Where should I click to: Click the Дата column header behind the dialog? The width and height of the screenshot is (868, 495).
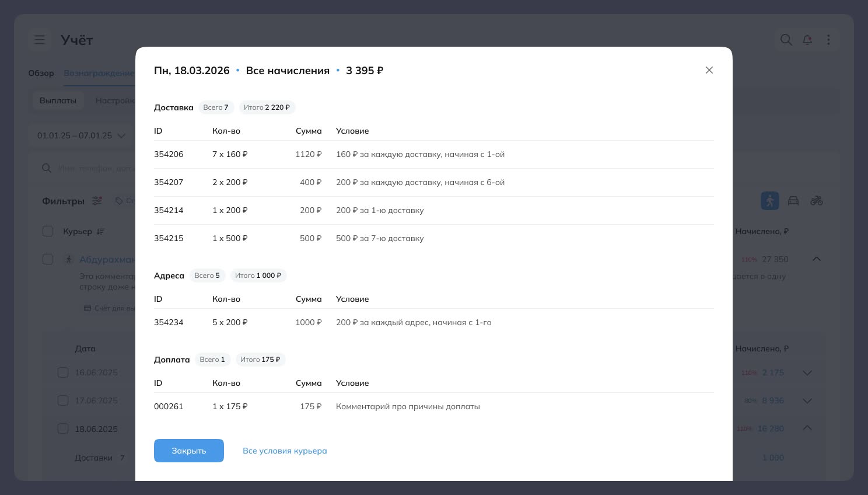(85, 348)
